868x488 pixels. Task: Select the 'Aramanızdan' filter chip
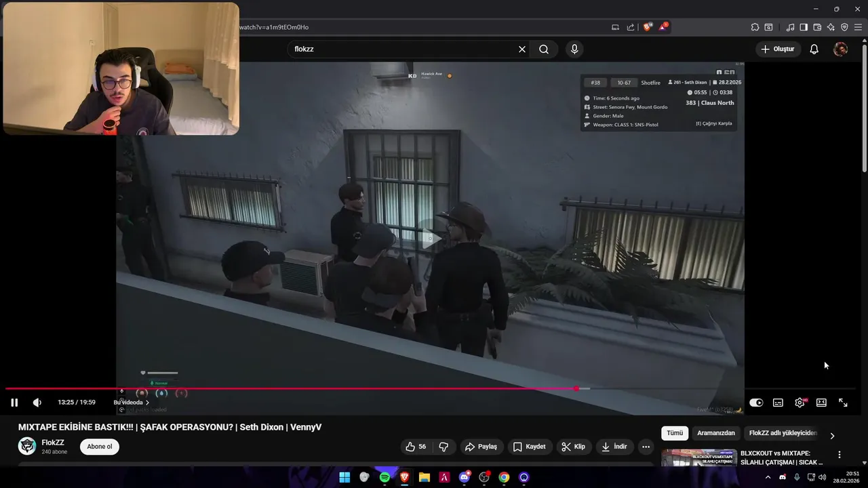[716, 433]
